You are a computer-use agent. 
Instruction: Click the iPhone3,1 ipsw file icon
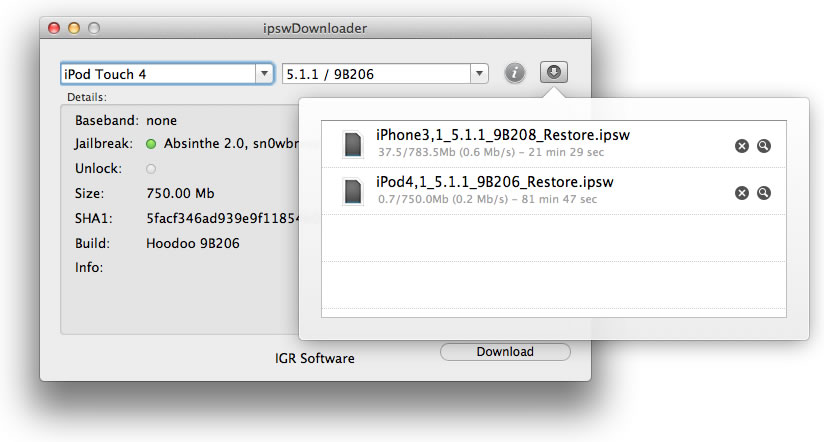point(353,145)
